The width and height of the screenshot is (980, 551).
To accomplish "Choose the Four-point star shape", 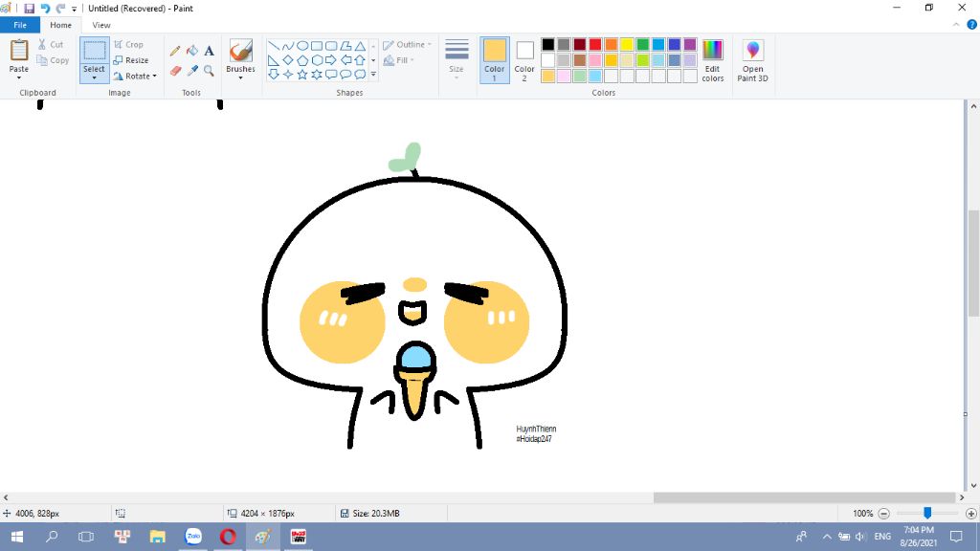I will point(287,75).
